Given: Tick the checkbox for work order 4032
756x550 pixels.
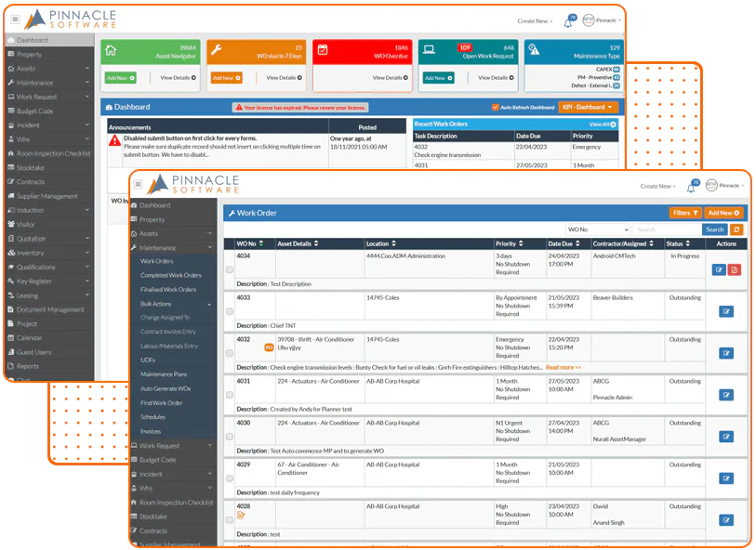Looking at the screenshot, I should point(230,353).
